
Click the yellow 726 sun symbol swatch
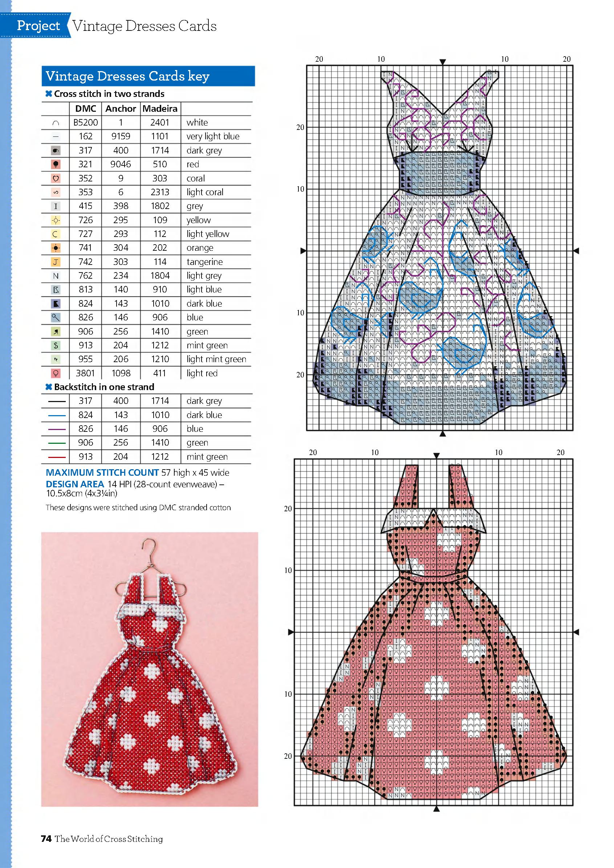56,220
